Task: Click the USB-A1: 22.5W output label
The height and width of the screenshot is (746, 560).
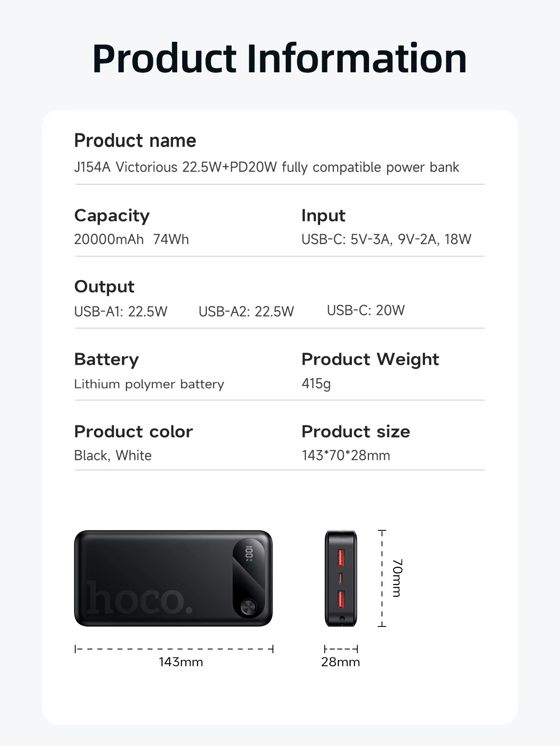Action: coord(120,311)
